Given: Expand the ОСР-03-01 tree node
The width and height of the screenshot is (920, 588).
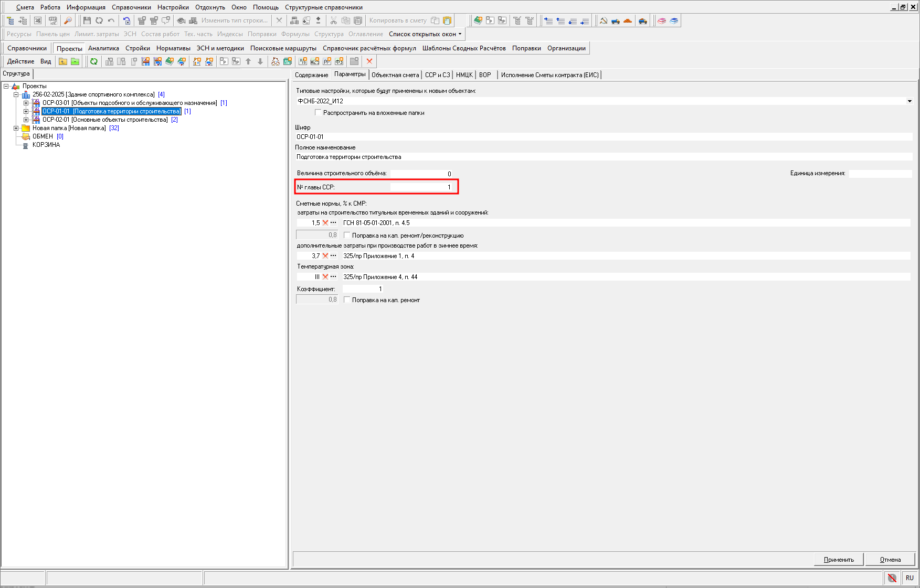Looking at the screenshot, I should tap(26, 103).
